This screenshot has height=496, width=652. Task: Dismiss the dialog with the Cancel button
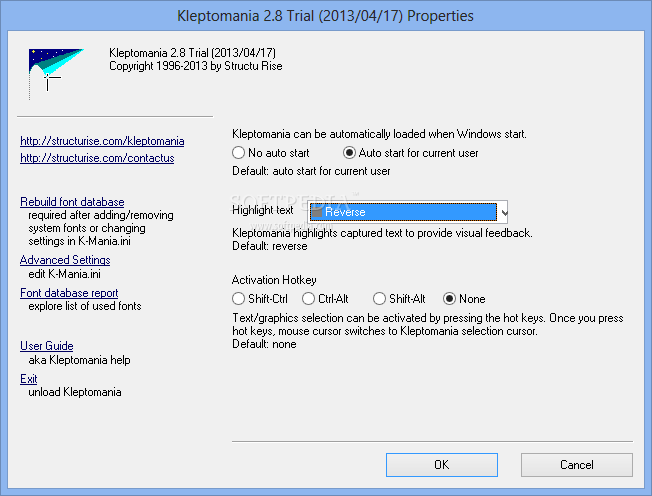pyautogui.click(x=577, y=465)
